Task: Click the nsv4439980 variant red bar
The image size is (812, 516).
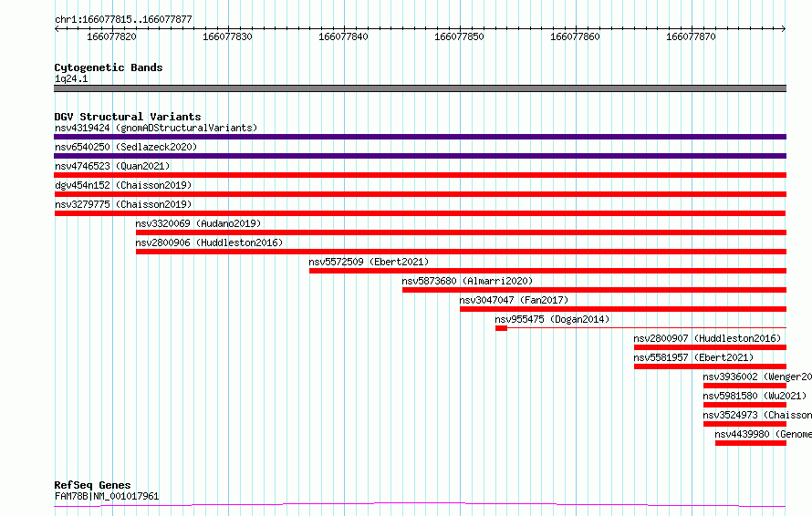Action: click(x=751, y=443)
